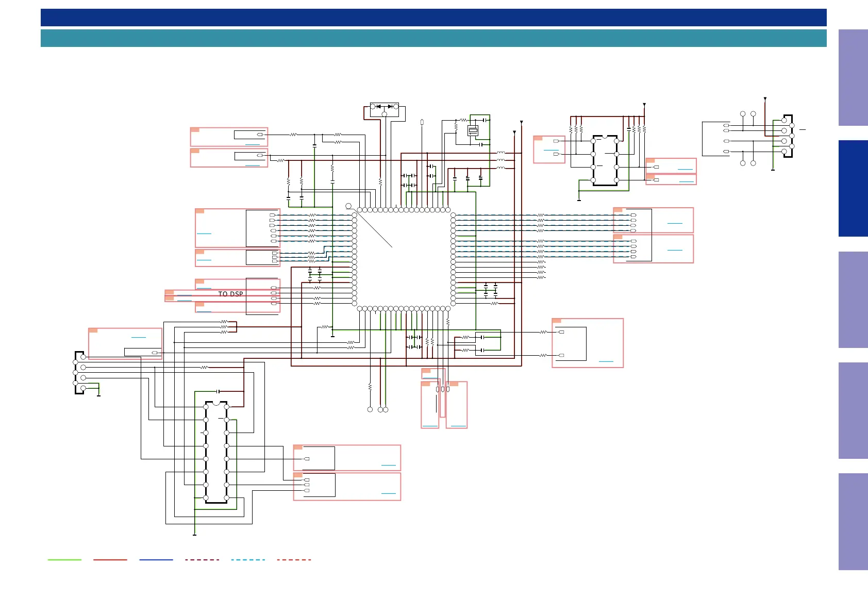
Task: Open the bottommost purple side tab
Action: (x=853, y=522)
